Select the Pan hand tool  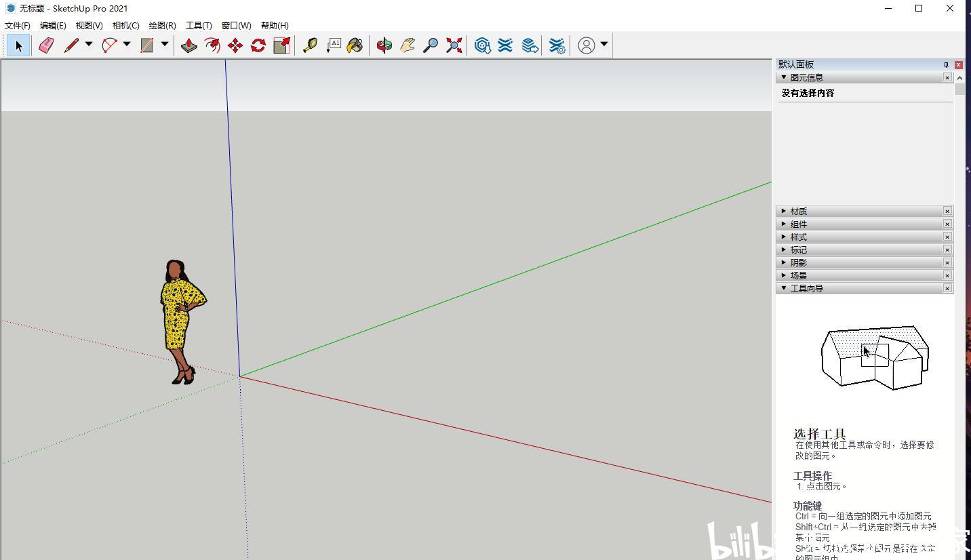pyautogui.click(x=408, y=45)
